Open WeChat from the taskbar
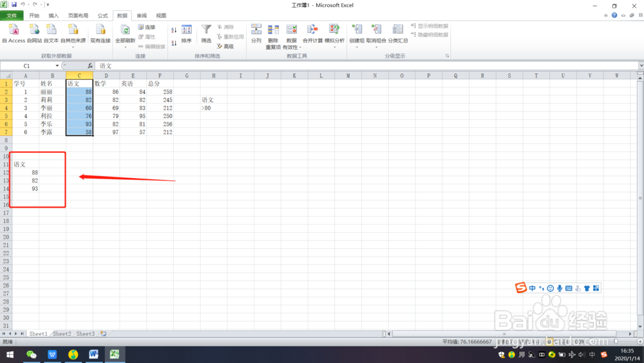Viewport: 644px width, 363px height. pyautogui.click(x=31, y=355)
